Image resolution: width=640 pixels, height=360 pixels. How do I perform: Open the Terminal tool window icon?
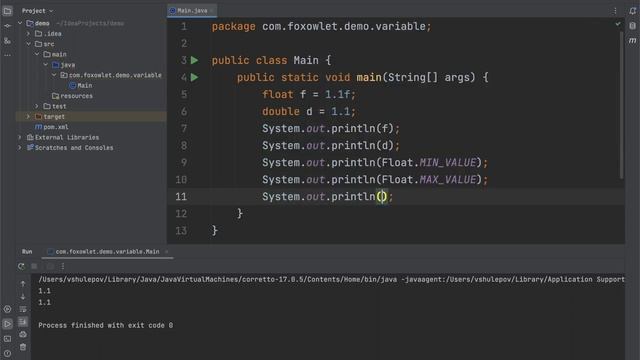point(7,339)
